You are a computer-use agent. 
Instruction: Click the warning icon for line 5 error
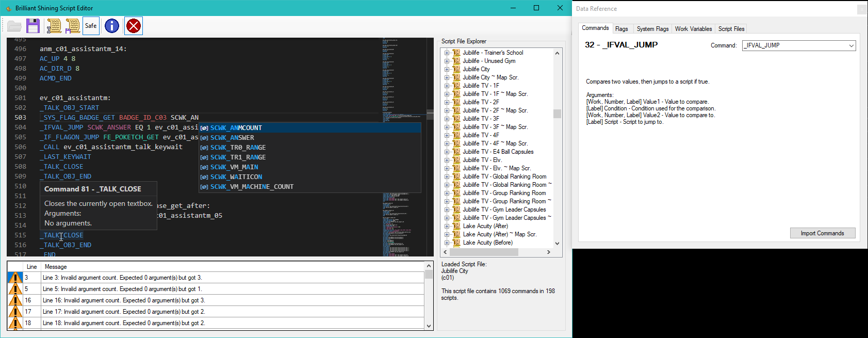(x=15, y=289)
